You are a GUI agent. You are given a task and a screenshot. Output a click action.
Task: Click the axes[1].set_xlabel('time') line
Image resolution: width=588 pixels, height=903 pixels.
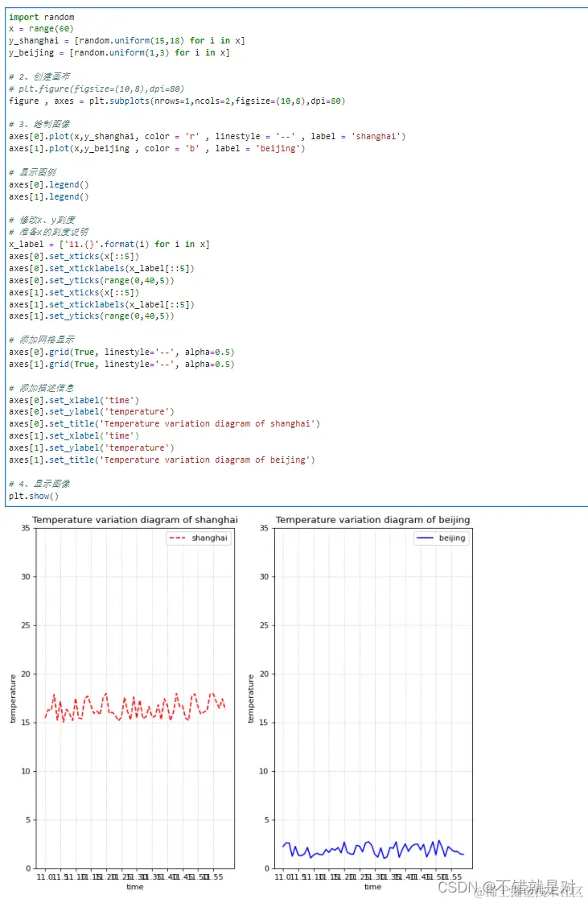[74, 436]
